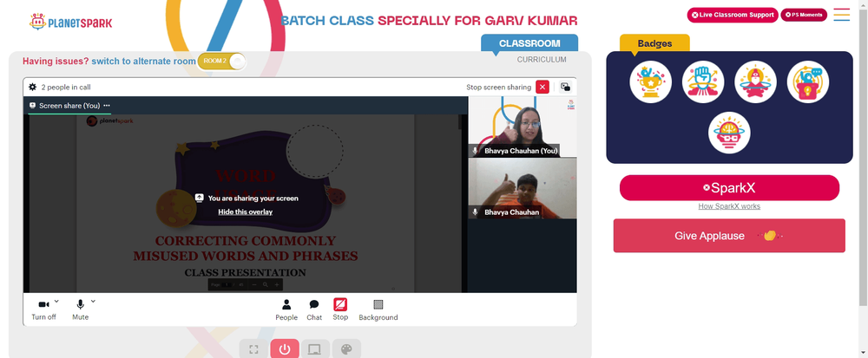Screen dimensions: 868x358
Task: Select the speaker podium badge
Action: [x=808, y=81]
